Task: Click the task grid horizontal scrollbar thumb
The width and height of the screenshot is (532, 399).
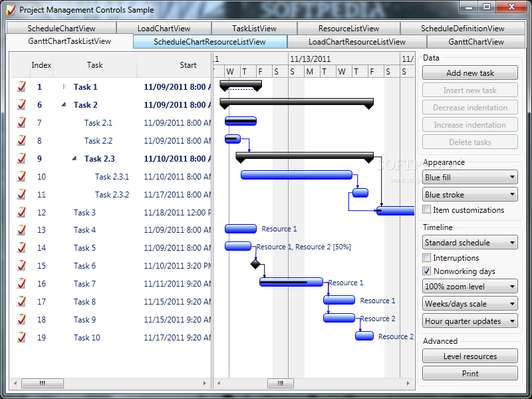Action: 43,383
